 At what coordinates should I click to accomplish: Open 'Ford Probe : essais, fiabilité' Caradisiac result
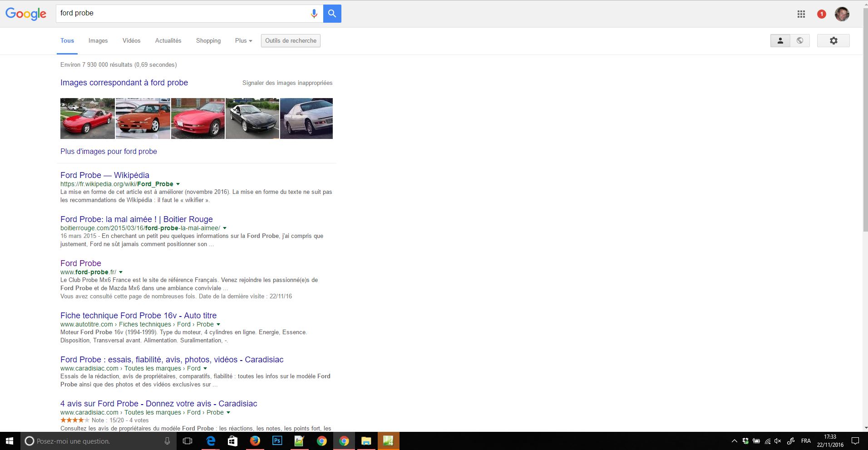172,359
